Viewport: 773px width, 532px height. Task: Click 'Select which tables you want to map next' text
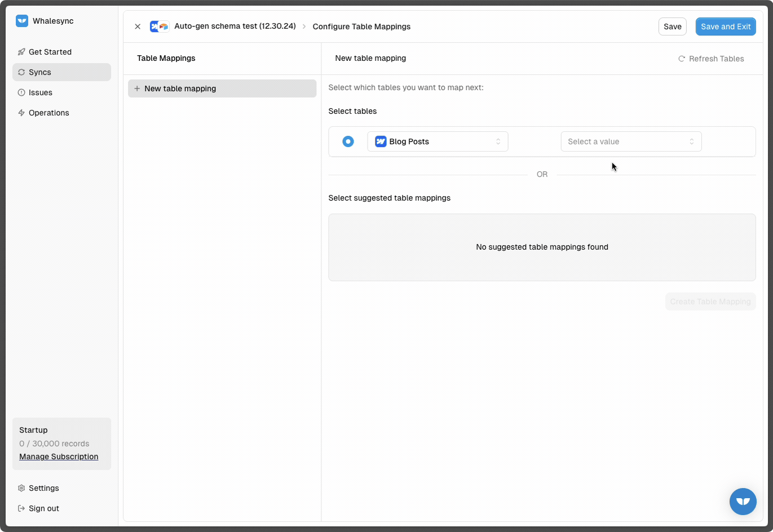[x=406, y=87]
